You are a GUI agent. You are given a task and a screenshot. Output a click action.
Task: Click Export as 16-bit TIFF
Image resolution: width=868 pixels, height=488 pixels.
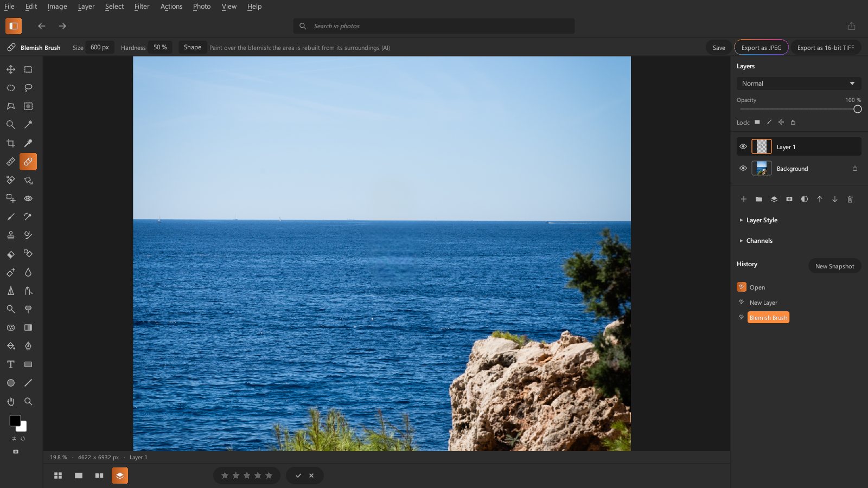tap(826, 48)
